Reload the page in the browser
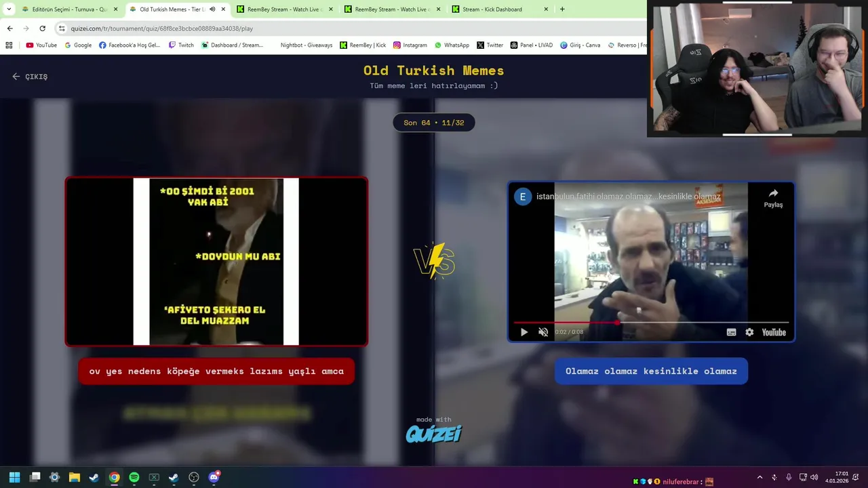The width and height of the screenshot is (868, 488). point(42,28)
